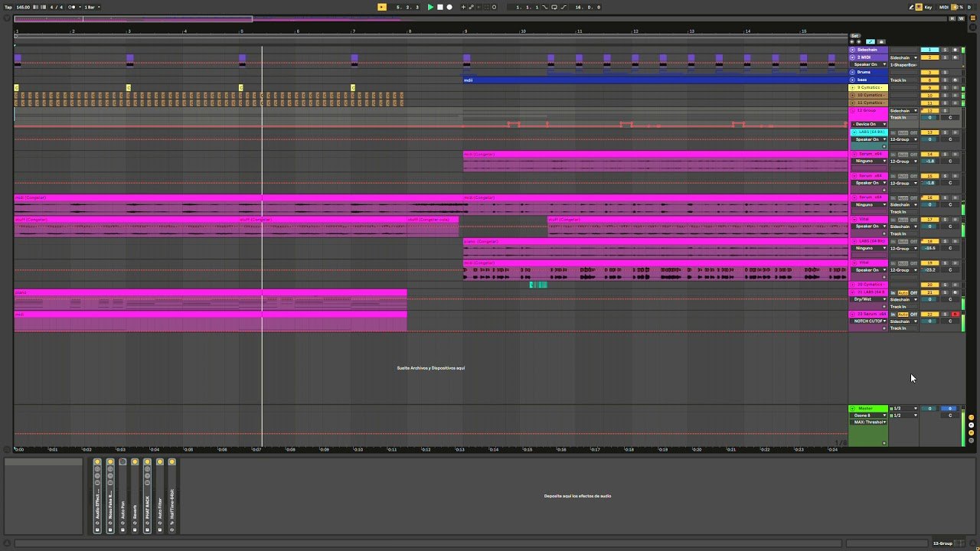Unfold the Sidechain track arrow
Image resolution: width=980 pixels, height=551 pixels.
click(853, 50)
